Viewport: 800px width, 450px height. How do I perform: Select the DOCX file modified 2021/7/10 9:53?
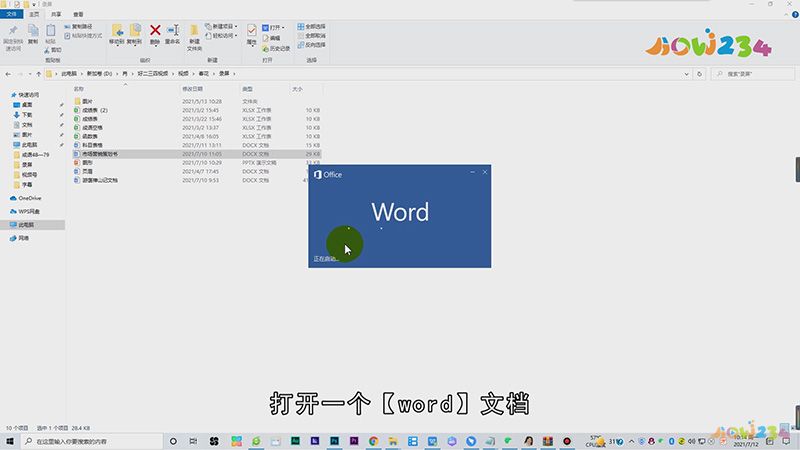pos(197,180)
